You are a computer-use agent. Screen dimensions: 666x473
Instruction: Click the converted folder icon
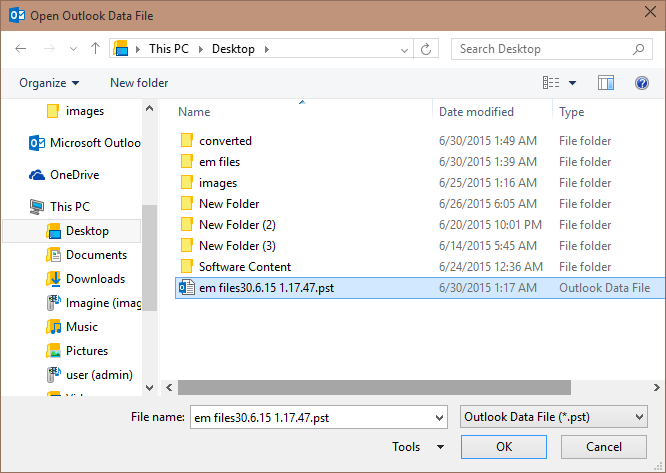[x=186, y=140]
